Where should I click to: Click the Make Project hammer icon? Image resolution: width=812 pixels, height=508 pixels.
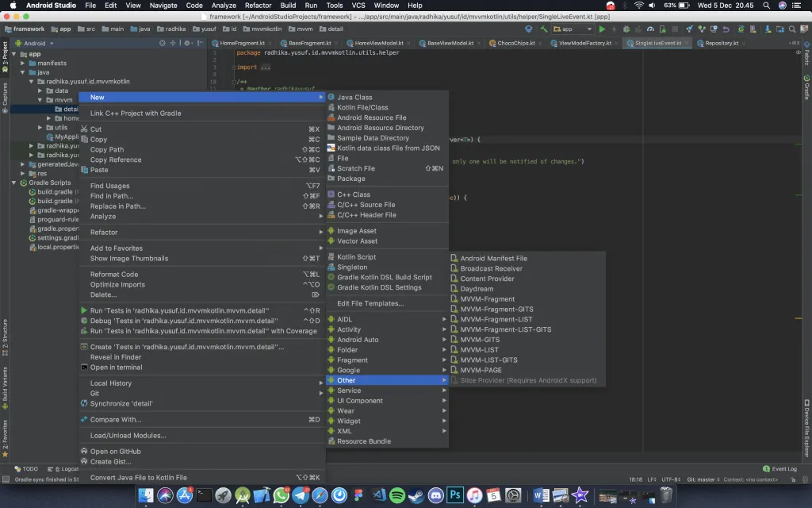point(543,29)
